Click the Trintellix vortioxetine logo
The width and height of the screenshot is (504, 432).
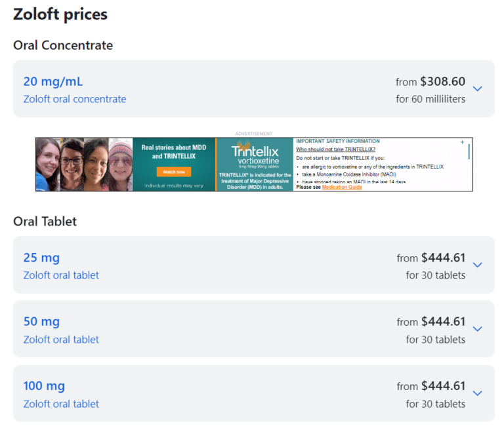pyautogui.click(x=254, y=155)
